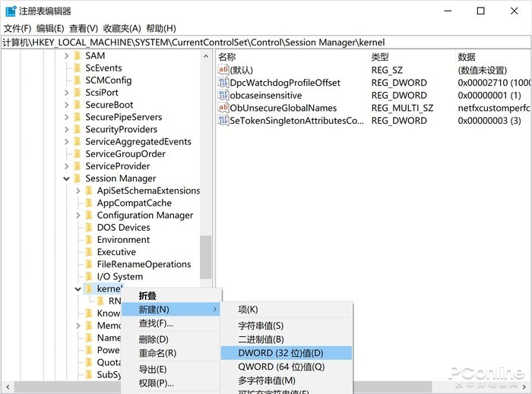532x394 pixels.
Task: Select 二进制值(B) in the submenu
Action: [286, 339]
